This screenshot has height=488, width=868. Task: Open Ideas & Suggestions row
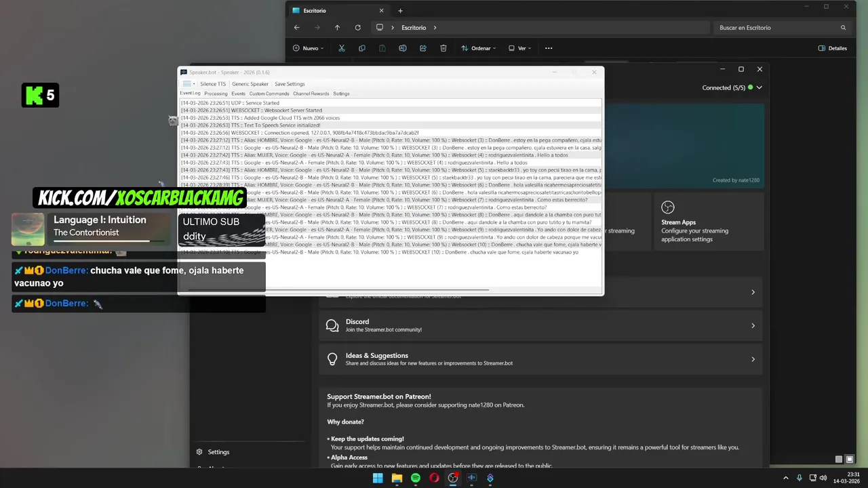pyautogui.click(x=540, y=359)
